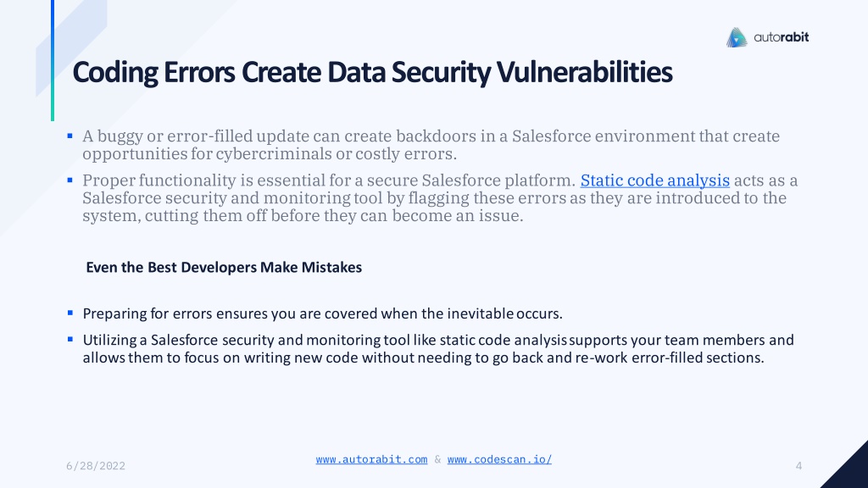
Task: Click the bullet marker before 'A buggy'
Action: point(70,136)
